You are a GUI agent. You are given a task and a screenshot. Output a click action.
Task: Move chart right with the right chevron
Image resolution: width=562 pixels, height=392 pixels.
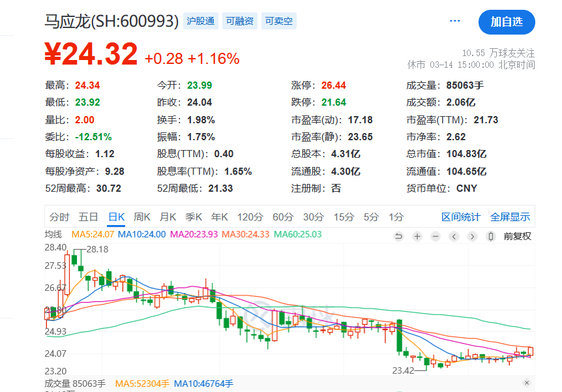tap(473, 236)
